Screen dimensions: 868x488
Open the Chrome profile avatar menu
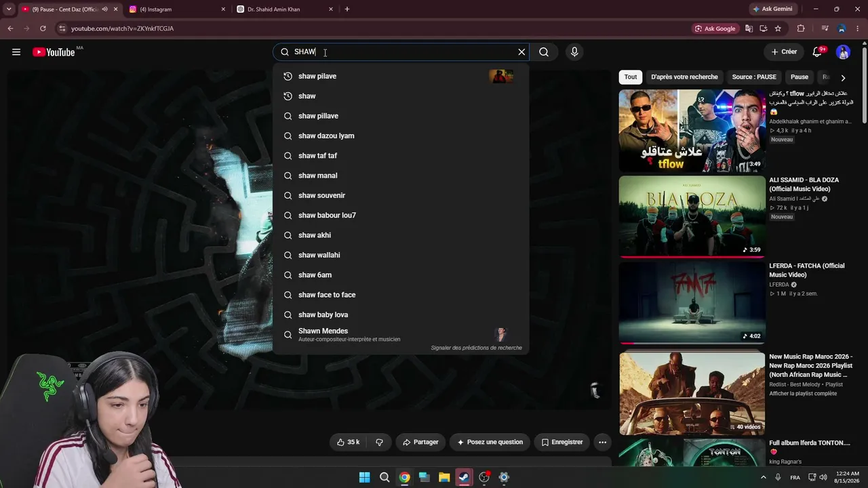(x=842, y=28)
